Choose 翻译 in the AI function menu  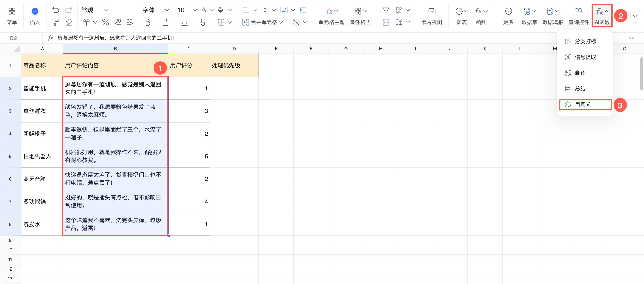[585, 73]
